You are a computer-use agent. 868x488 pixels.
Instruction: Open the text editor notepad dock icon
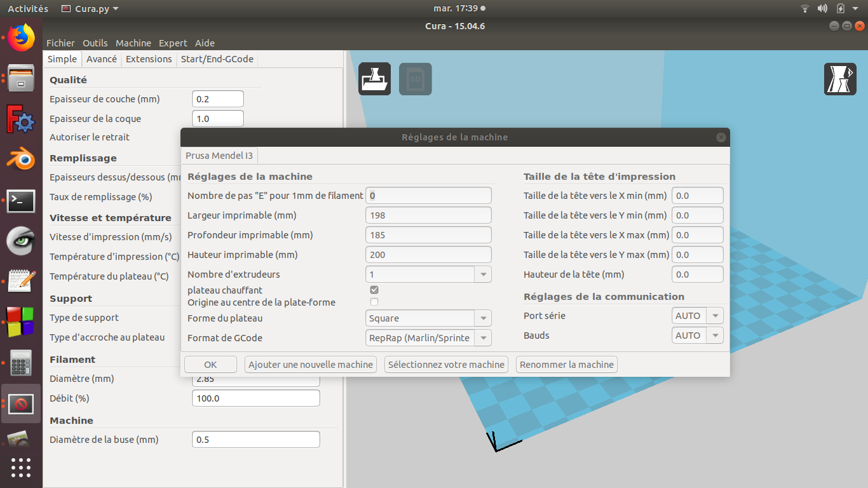(21, 281)
